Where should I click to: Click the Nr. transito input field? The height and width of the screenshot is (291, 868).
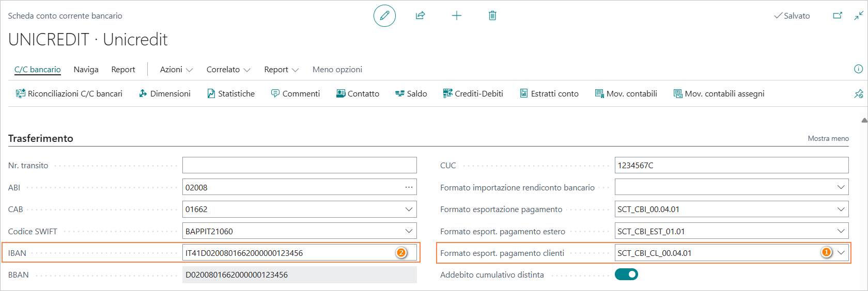(300, 165)
